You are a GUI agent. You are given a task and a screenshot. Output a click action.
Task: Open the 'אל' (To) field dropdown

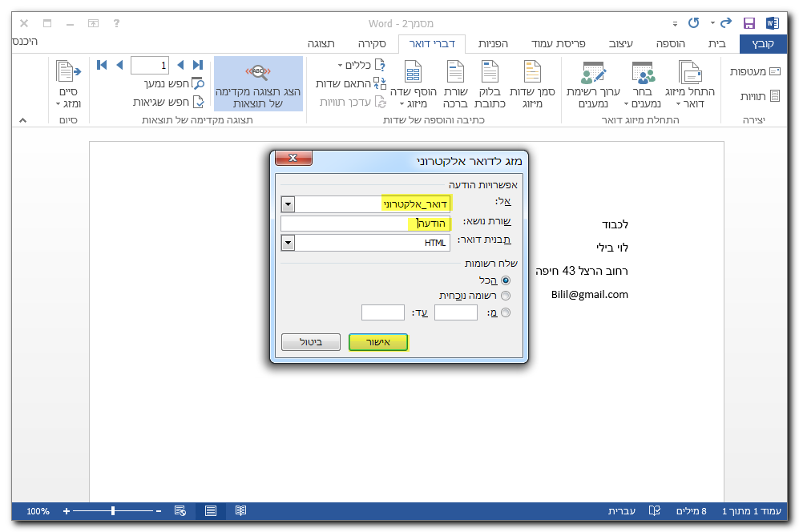coord(289,204)
